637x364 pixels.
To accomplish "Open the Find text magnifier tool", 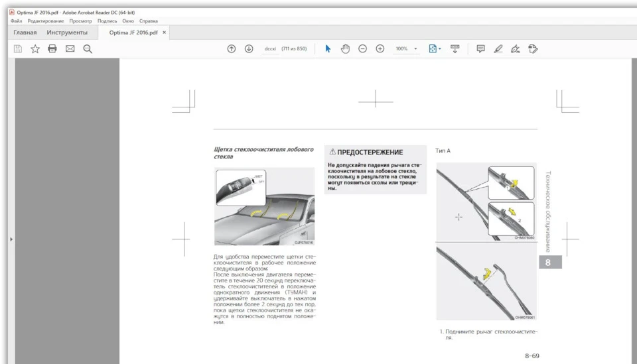I will coord(88,49).
